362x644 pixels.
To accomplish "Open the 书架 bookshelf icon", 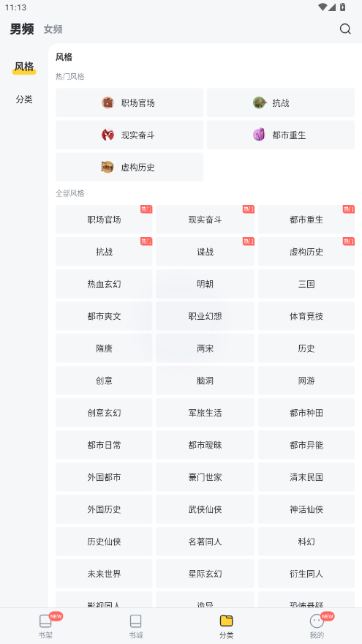I will point(45,621).
